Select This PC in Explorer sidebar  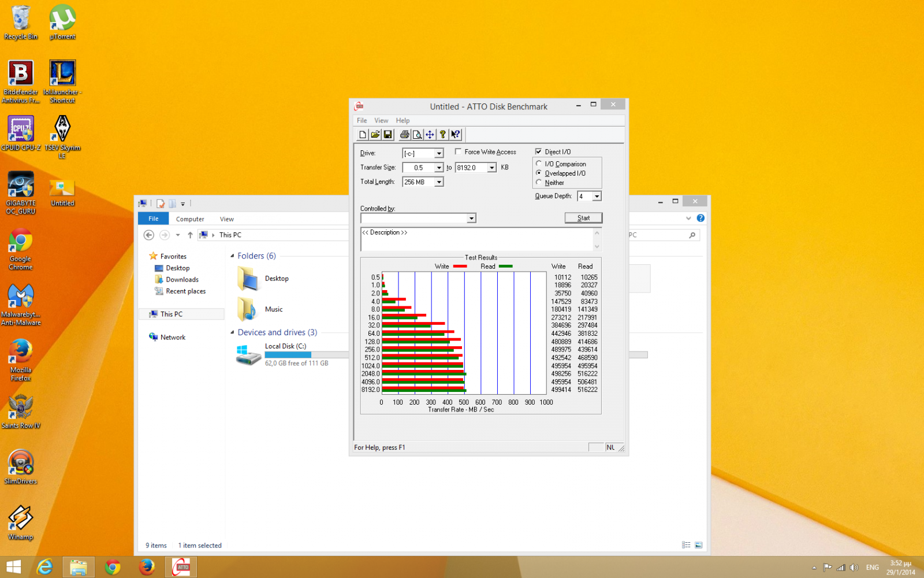tap(181, 314)
